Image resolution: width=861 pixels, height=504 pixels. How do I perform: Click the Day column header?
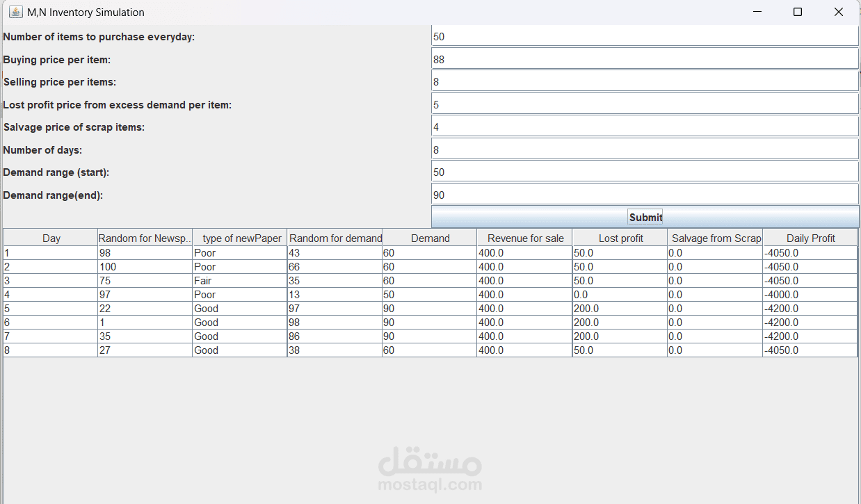pyautogui.click(x=51, y=238)
